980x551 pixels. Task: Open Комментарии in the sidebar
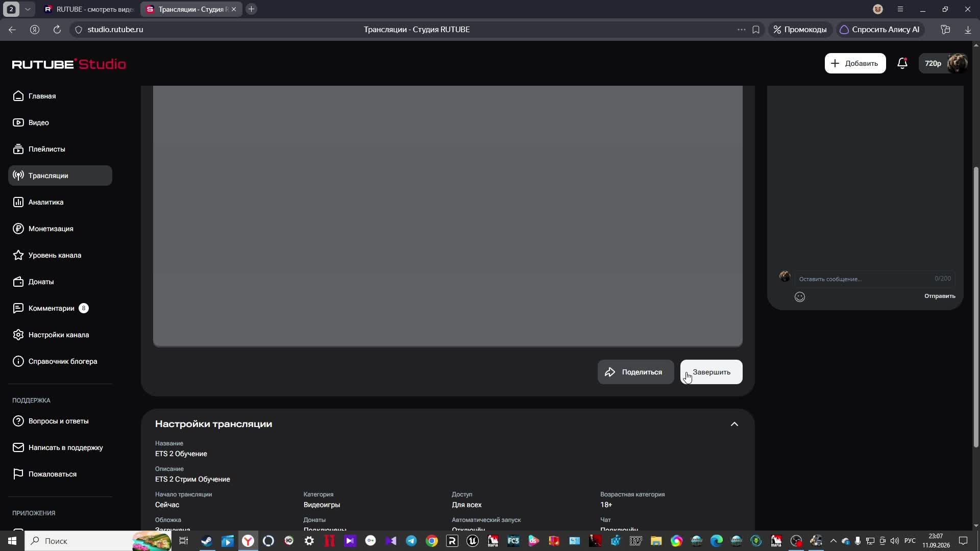[60, 308]
